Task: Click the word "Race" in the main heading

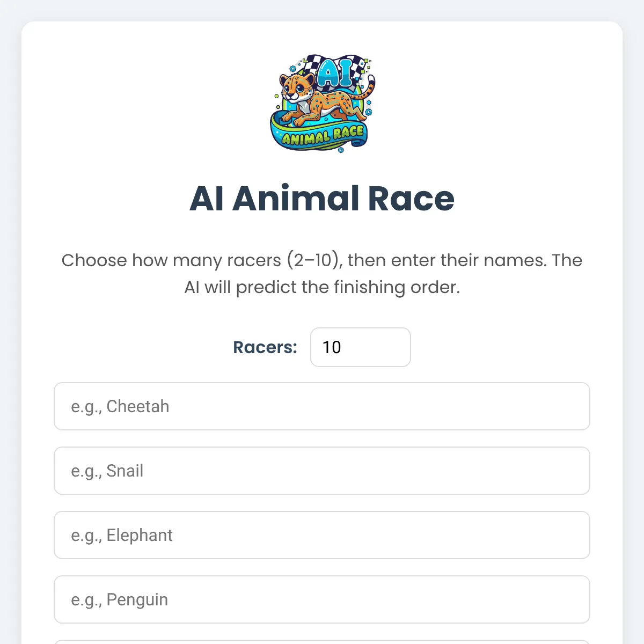Action: click(x=411, y=199)
